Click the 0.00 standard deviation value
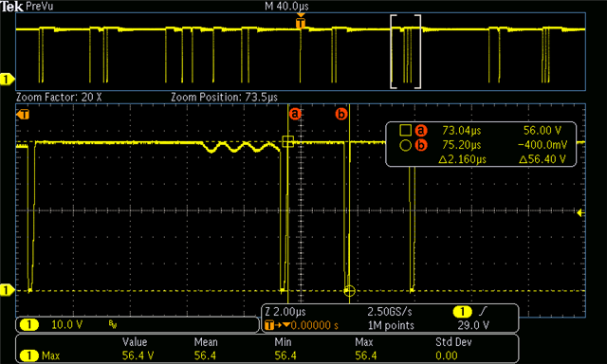The width and height of the screenshot is (607, 364). tap(447, 355)
